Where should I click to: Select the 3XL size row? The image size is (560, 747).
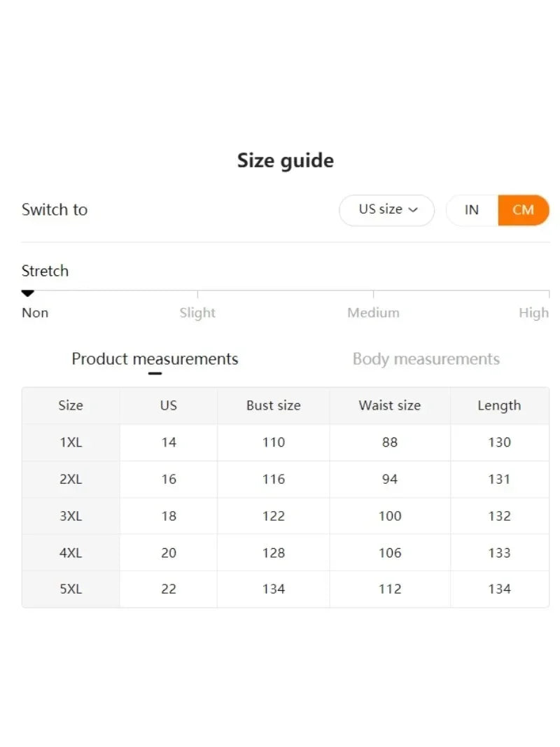(71, 516)
